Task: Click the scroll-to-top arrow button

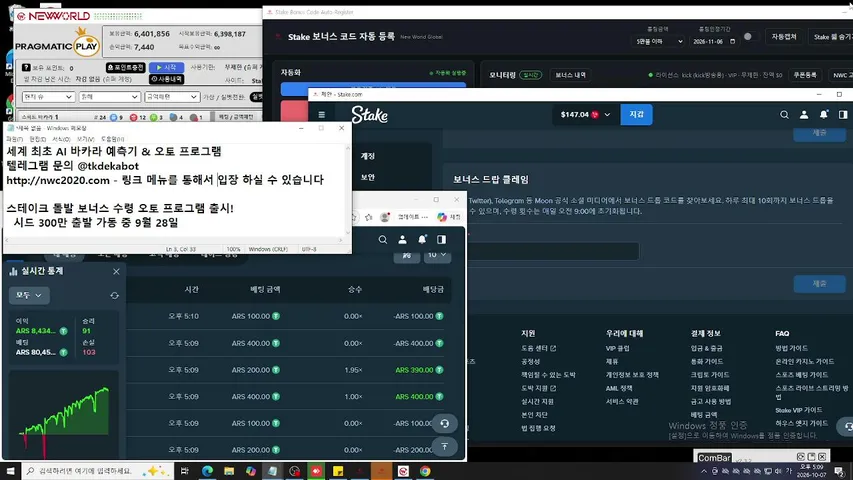Action: [x=444, y=447]
